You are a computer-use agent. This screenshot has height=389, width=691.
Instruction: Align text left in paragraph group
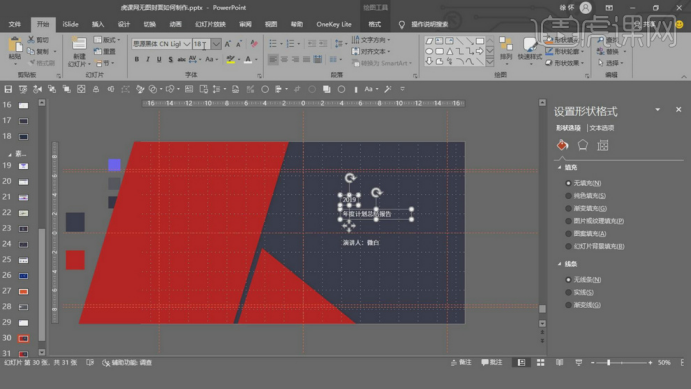pyautogui.click(x=273, y=59)
